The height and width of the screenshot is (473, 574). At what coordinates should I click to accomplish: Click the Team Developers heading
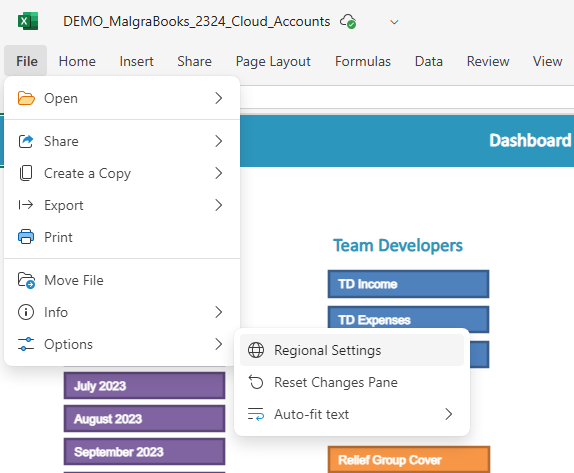[398, 245]
